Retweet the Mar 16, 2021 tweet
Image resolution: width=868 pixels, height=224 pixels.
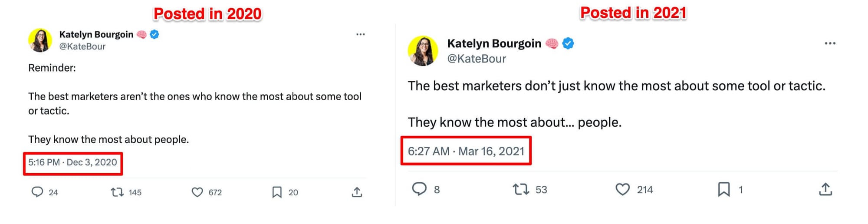pos(521,189)
